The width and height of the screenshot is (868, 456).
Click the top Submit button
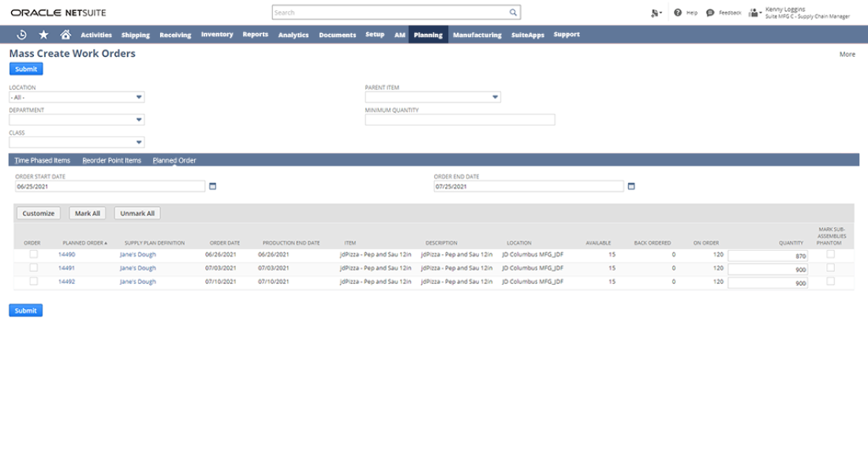(x=25, y=69)
